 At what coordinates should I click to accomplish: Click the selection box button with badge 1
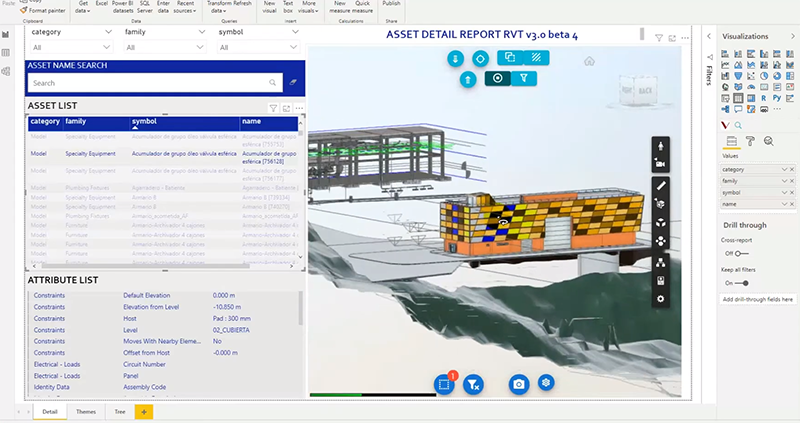tap(444, 384)
